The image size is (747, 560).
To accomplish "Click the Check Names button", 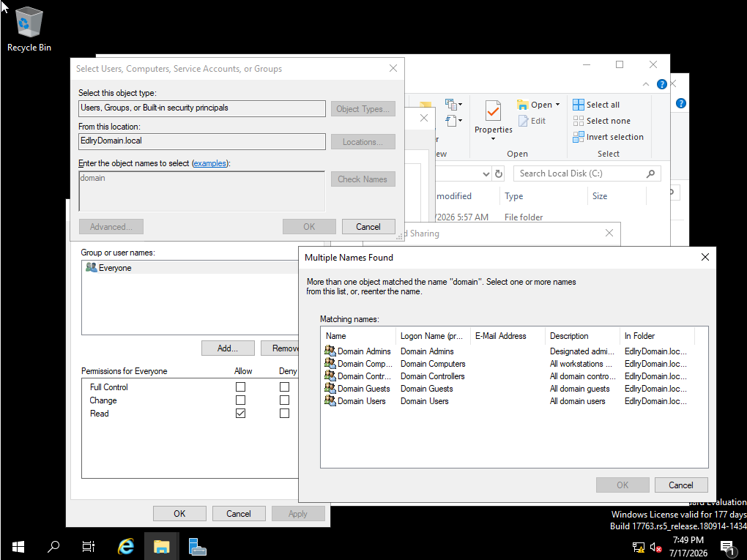I will coord(363,179).
